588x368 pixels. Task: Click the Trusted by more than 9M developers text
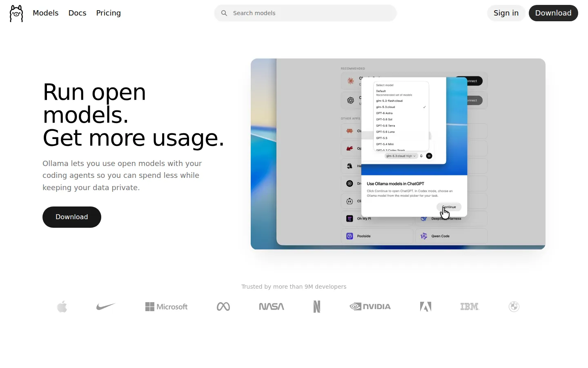[x=294, y=287]
